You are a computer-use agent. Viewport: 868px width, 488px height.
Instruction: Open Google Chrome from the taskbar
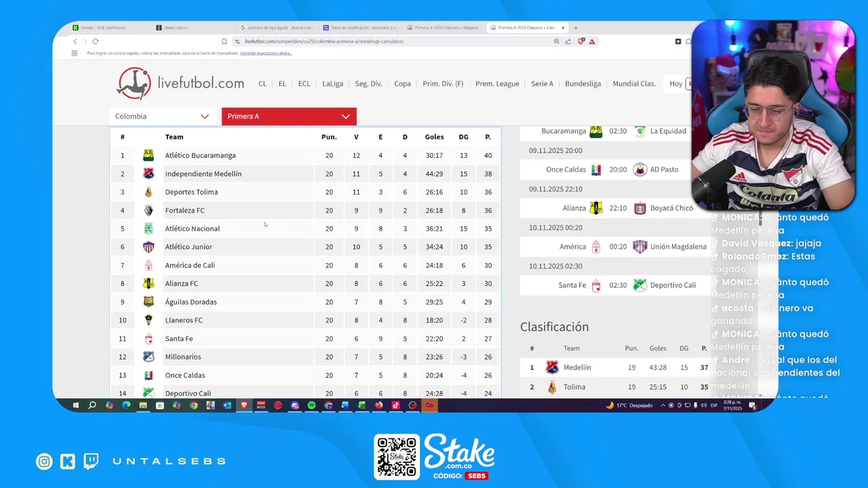pos(193,405)
